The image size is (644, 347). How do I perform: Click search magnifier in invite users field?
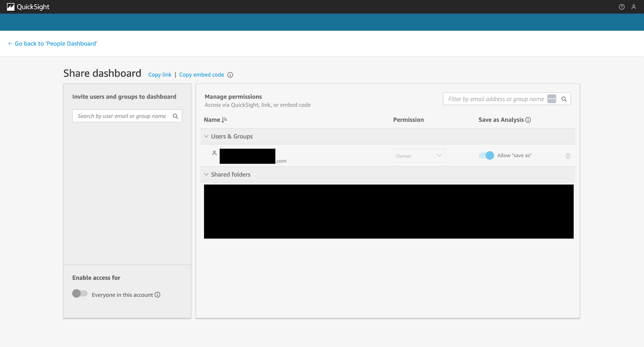[175, 116]
